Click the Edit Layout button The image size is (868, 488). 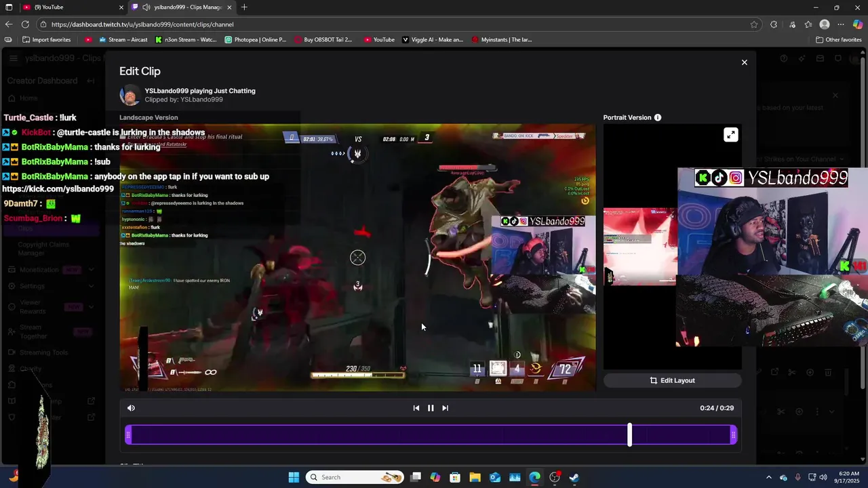point(672,380)
